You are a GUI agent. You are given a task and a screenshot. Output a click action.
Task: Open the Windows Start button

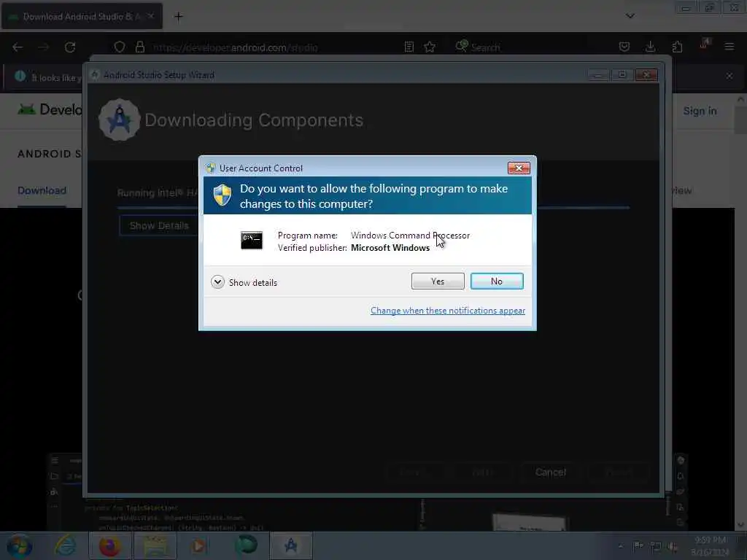click(x=20, y=546)
